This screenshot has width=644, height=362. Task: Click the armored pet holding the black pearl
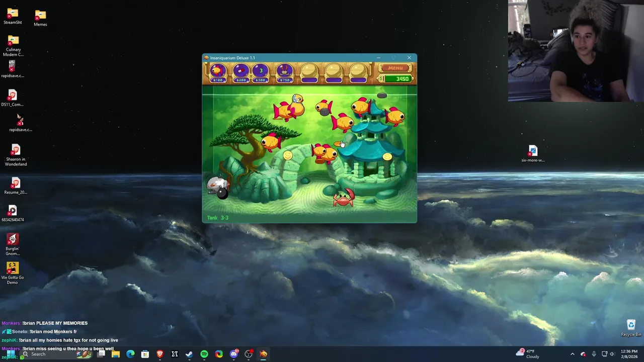pyautogui.click(x=217, y=187)
